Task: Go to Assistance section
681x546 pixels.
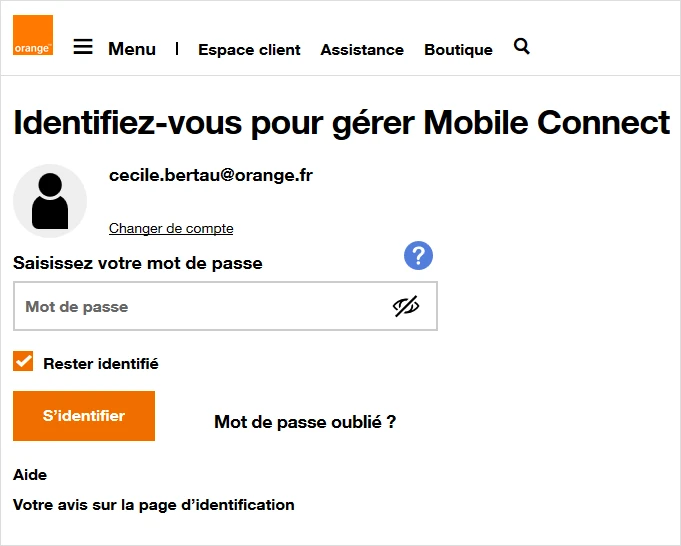Action: pos(362,50)
